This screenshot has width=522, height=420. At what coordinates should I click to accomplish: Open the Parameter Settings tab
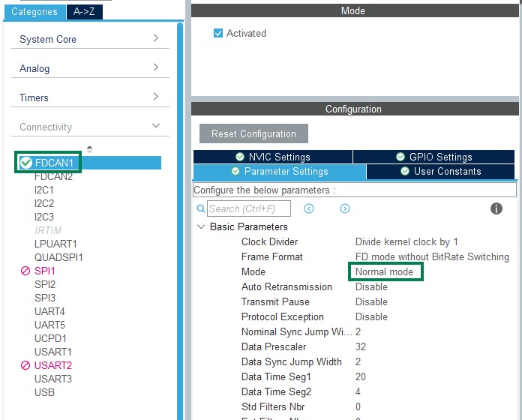[x=279, y=172]
